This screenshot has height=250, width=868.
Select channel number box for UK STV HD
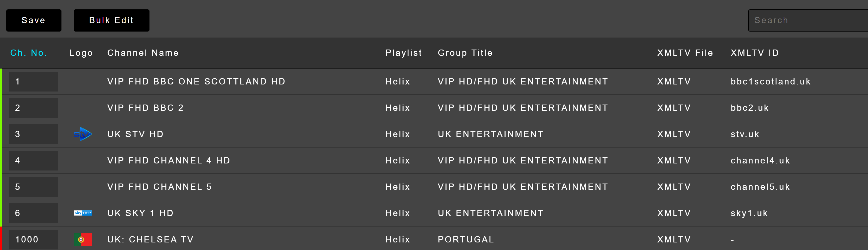tap(33, 134)
